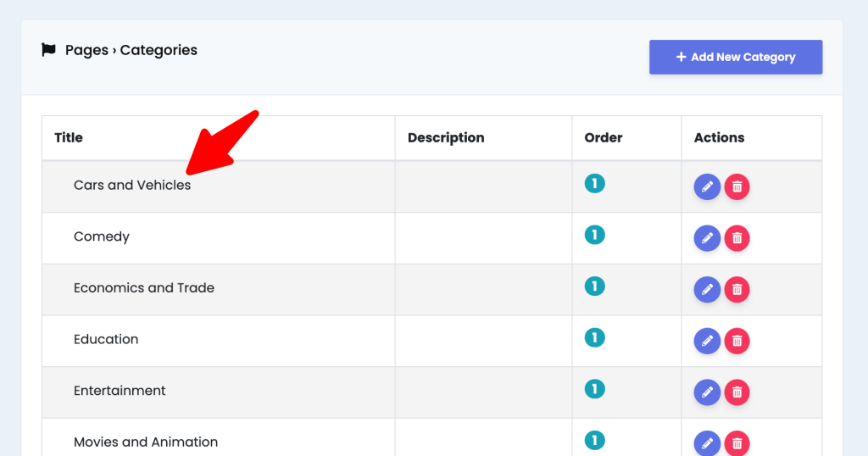The height and width of the screenshot is (456, 868).
Task: Delete the Entertainment category
Action: 737,392
